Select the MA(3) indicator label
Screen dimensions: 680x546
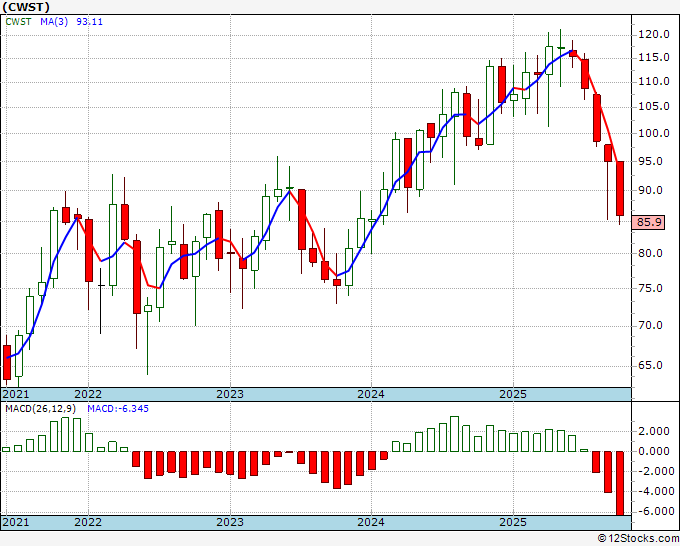tap(54, 22)
